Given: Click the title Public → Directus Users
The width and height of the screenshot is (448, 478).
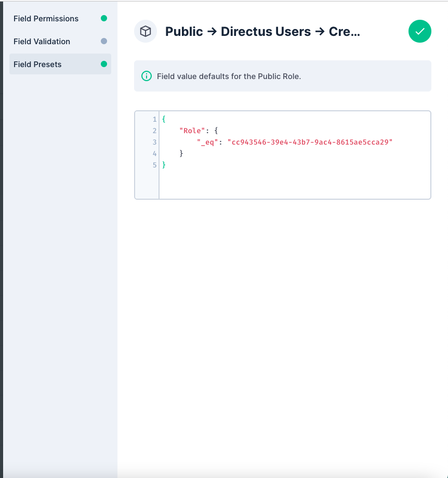Looking at the screenshot, I should pyautogui.click(x=262, y=32).
